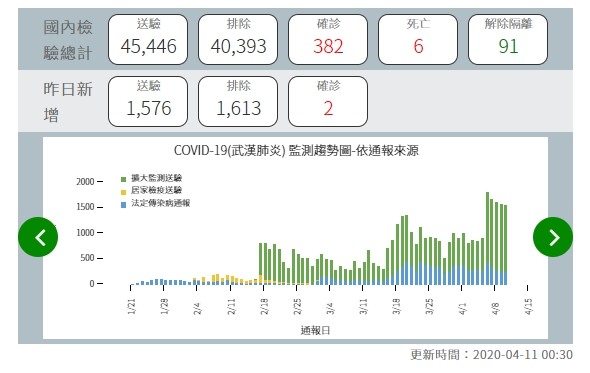This screenshot has width=590, height=373.
Task: Click the 昨日新增 heading
Action: pos(68,102)
